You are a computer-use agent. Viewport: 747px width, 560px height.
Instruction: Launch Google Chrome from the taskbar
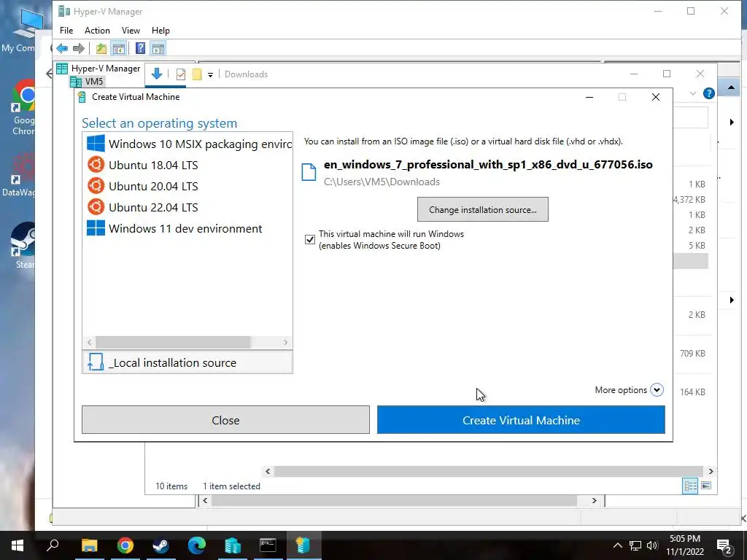(x=125, y=545)
